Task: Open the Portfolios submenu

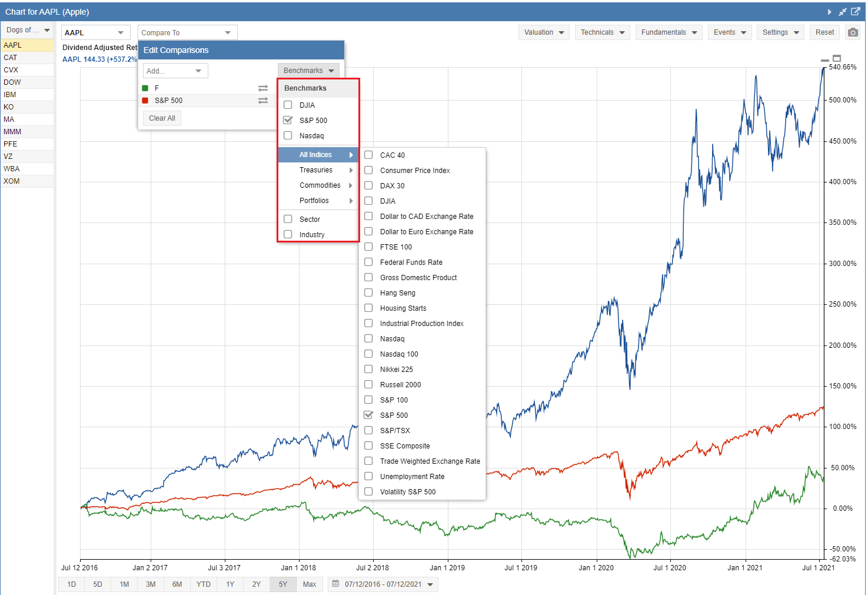Action: [x=318, y=201]
